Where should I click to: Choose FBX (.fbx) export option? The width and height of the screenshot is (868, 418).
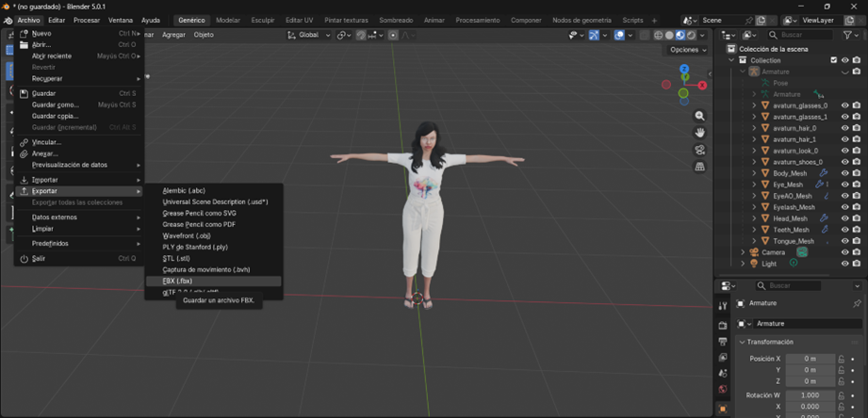coord(214,281)
